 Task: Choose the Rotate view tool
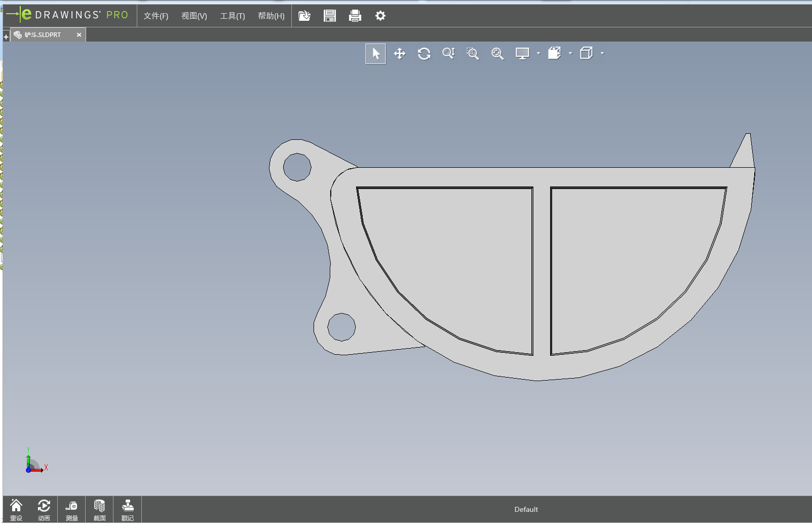424,54
